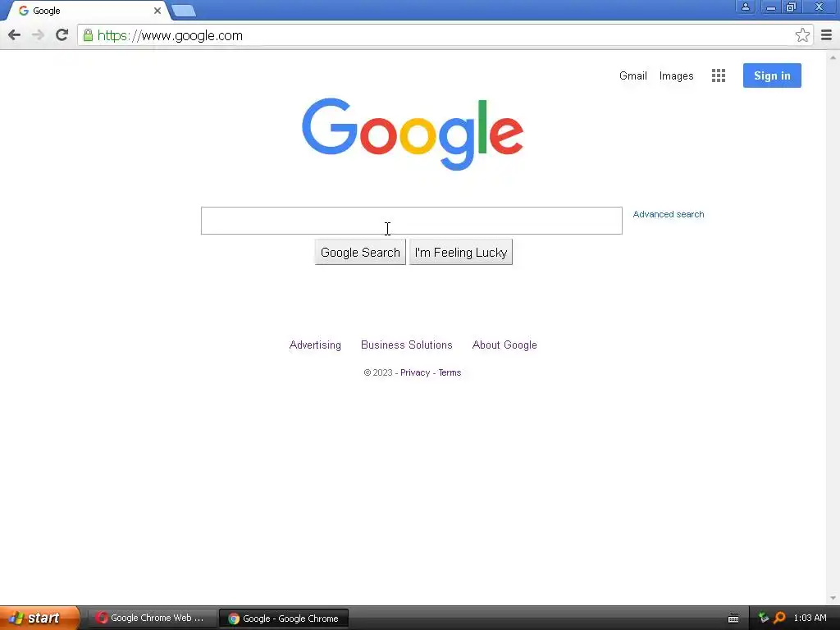Click the page scrollbar down arrow
Screen dimensions: 840x630
833,598
